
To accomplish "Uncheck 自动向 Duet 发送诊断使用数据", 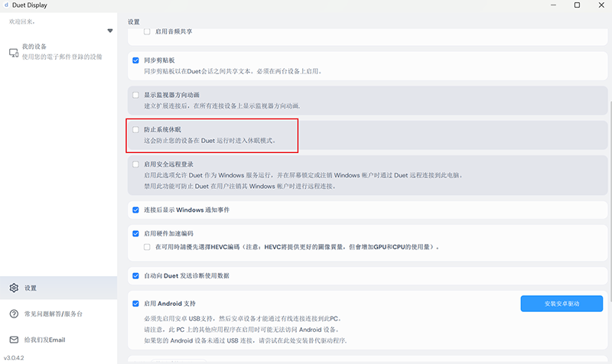I will (x=135, y=276).
